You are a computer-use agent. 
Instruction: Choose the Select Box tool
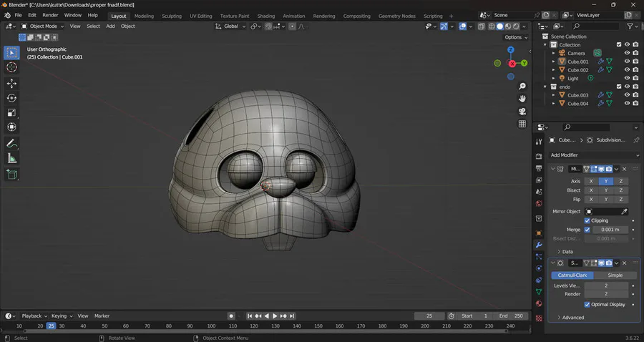[11, 52]
